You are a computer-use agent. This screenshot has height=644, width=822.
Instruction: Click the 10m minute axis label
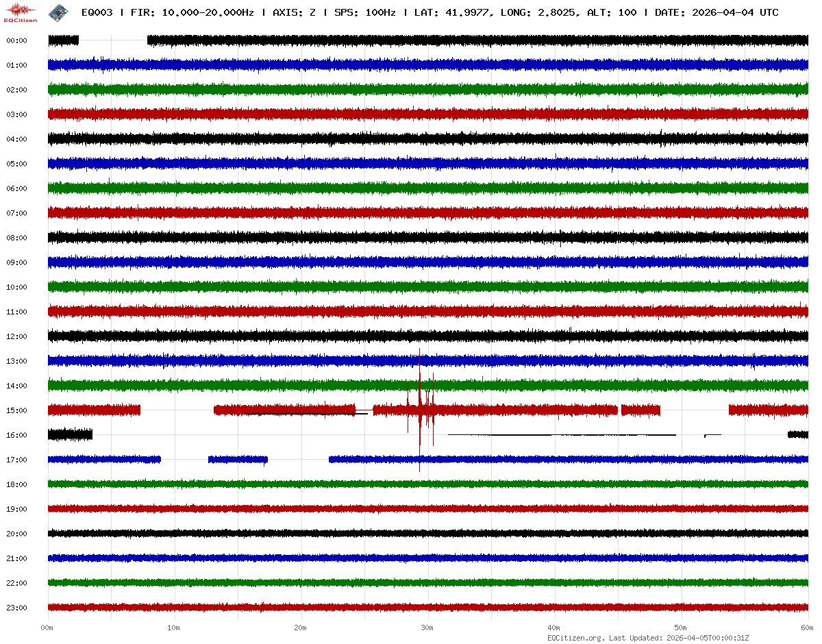pos(174,628)
